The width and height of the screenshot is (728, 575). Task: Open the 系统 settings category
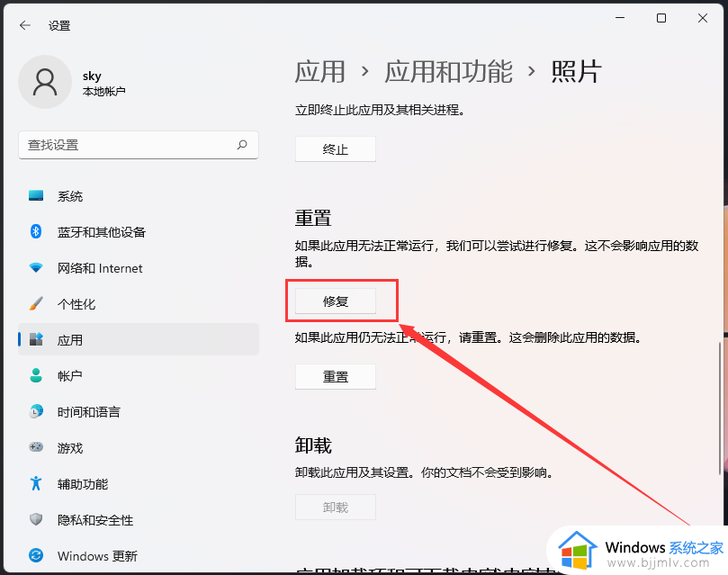click(139, 196)
